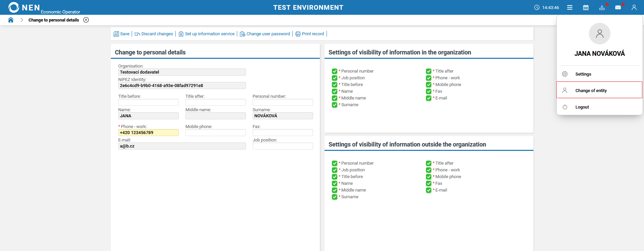Click the Name field containing JANA
Screen dimensions: 644x251
(148, 116)
